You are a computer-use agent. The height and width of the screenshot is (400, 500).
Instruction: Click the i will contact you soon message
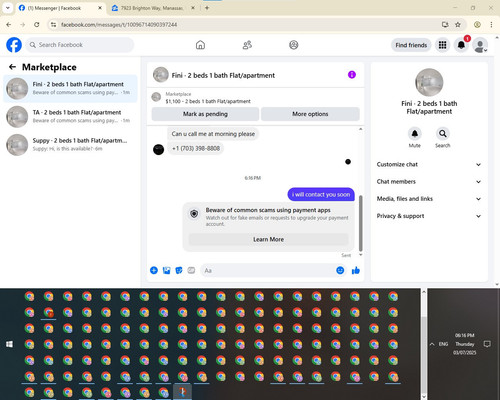(x=321, y=194)
